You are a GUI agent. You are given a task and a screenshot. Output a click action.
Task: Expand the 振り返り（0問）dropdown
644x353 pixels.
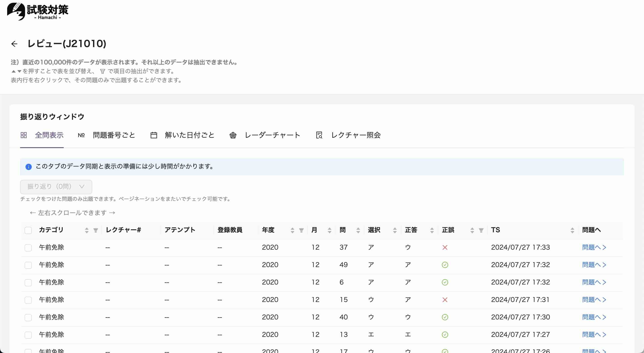[x=56, y=187]
